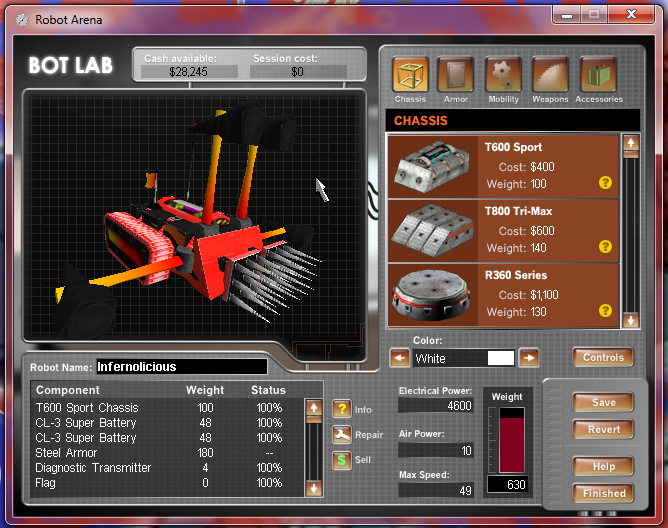668x528 pixels.
Task: Click the Sell dollar icon
Action: tap(342, 460)
